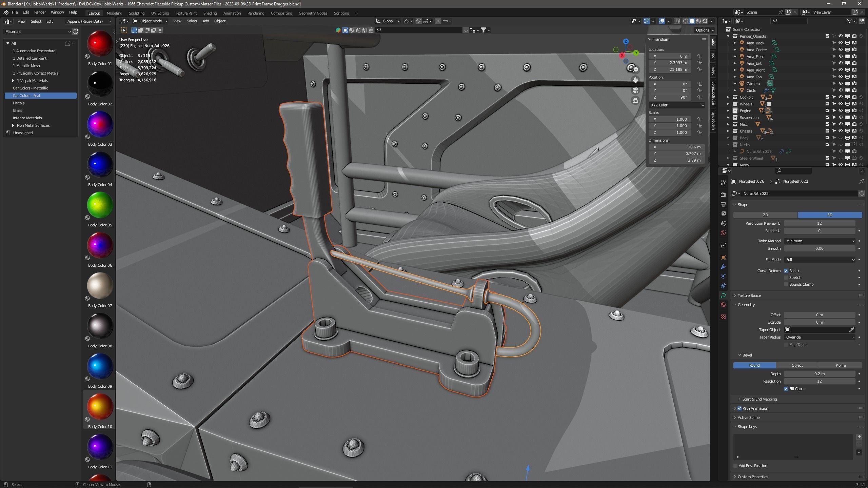This screenshot has height=488, width=868.
Task: Toggle camera view with camera icon
Action: (635, 90)
